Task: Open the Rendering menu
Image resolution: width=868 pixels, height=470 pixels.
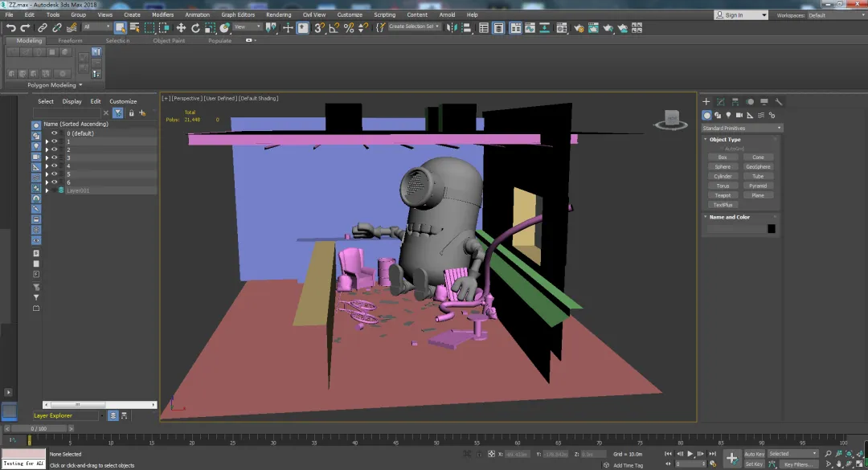Action: point(278,14)
